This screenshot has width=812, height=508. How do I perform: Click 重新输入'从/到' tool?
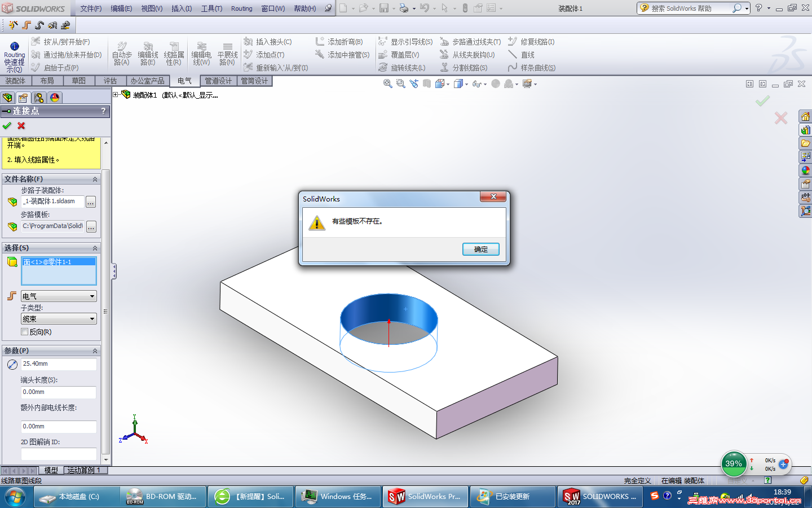pyautogui.click(x=276, y=68)
